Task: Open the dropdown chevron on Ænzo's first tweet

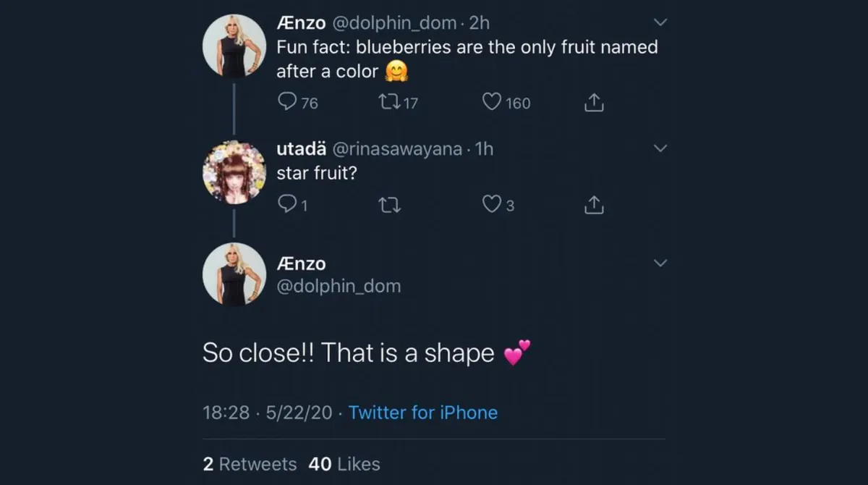Action: click(660, 22)
